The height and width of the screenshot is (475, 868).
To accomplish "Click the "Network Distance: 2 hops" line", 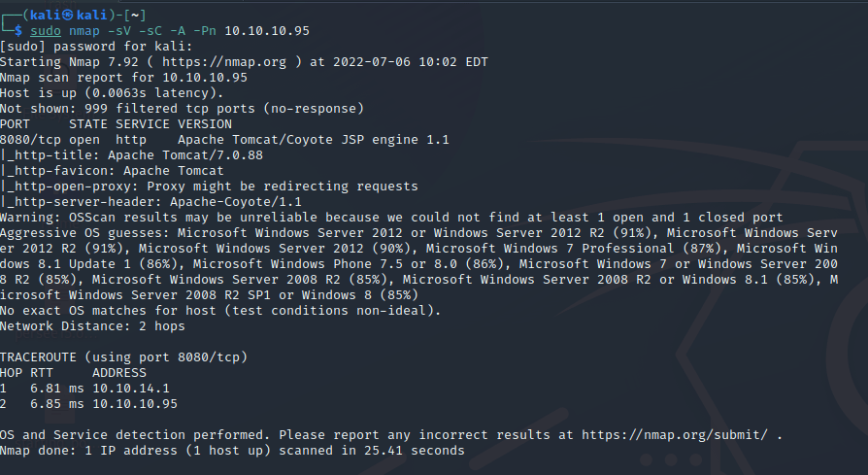I will (92, 326).
